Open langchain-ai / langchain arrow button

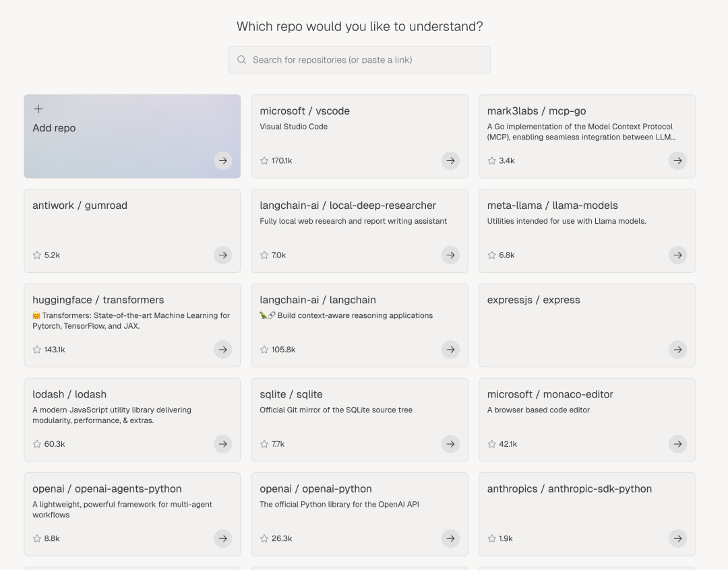[x=450, y=350]
